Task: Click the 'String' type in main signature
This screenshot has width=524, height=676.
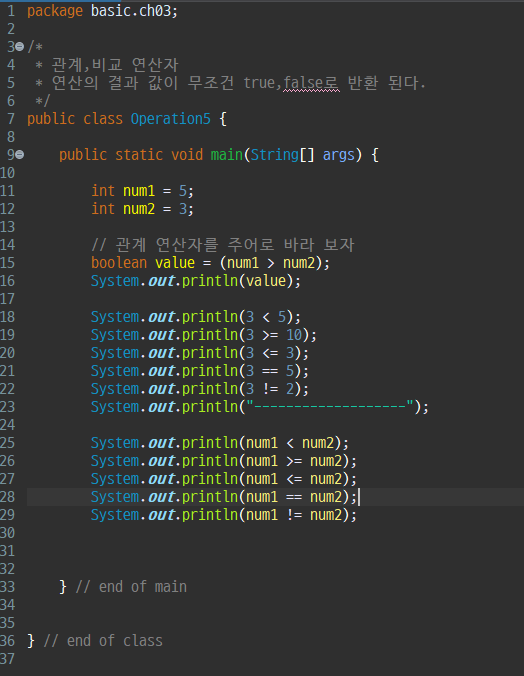Action: [x=275, y=155]
